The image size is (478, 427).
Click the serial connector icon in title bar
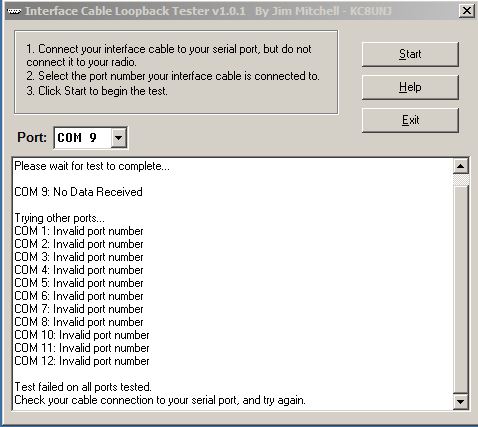(14, 11)
